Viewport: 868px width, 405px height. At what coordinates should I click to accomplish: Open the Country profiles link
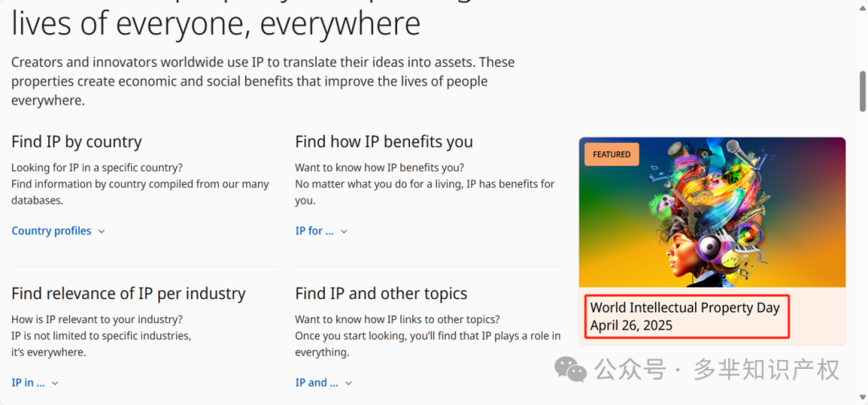coord(51,231)
